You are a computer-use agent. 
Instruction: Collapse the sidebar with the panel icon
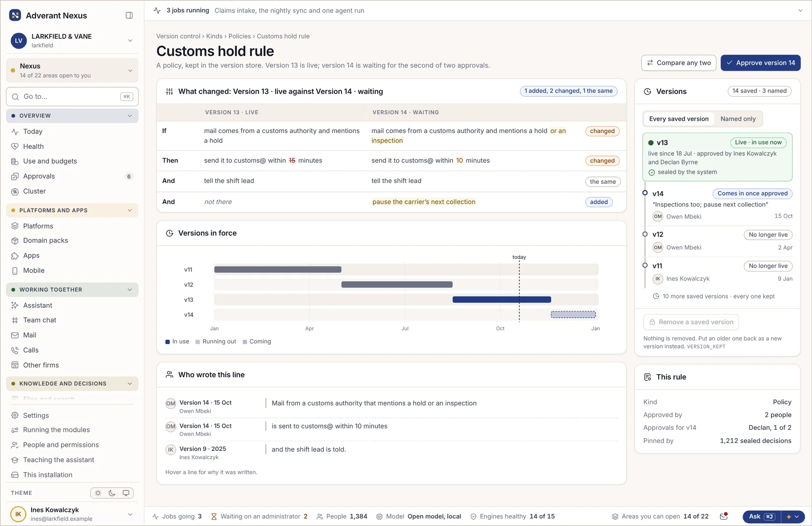129,15
